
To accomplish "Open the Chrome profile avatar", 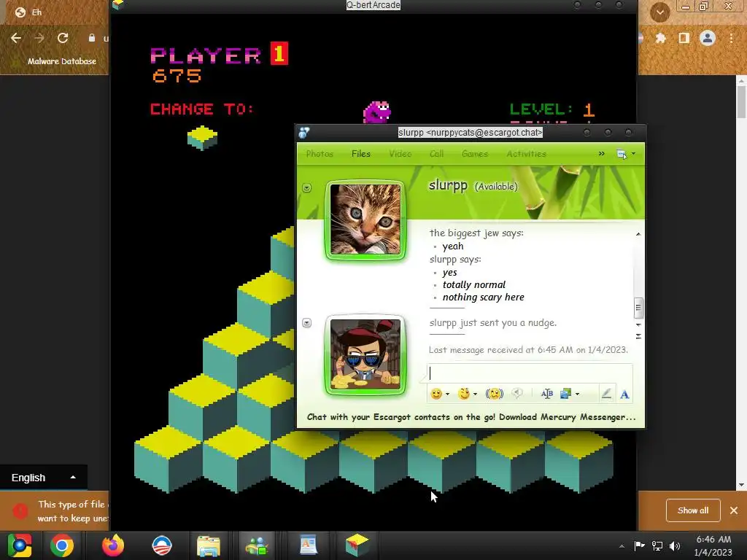I will point(708,38).
